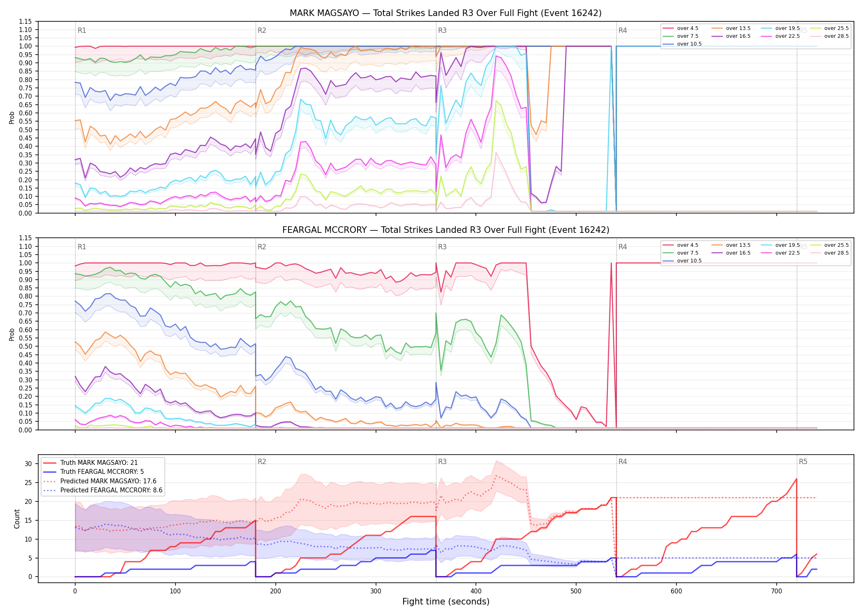This screenshot has height=616, width=863.
Task: Click x-axis tick label 300
Action: click(x=376, y=591)
